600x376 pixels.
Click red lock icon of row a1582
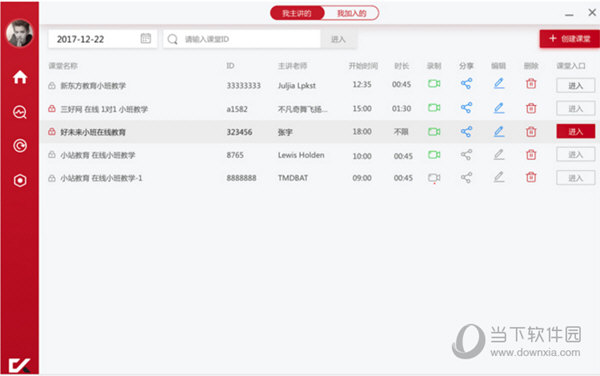pyautogui.click(x=52, y=109)
